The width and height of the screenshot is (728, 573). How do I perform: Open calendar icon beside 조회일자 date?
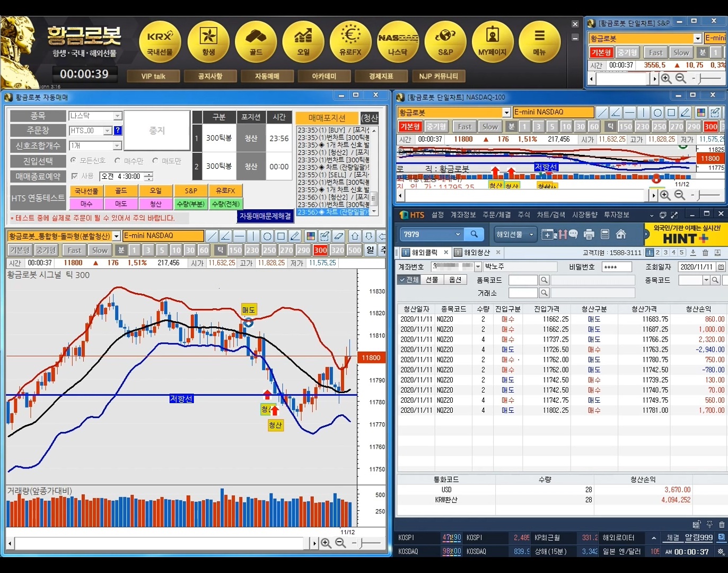click(721, 267)
